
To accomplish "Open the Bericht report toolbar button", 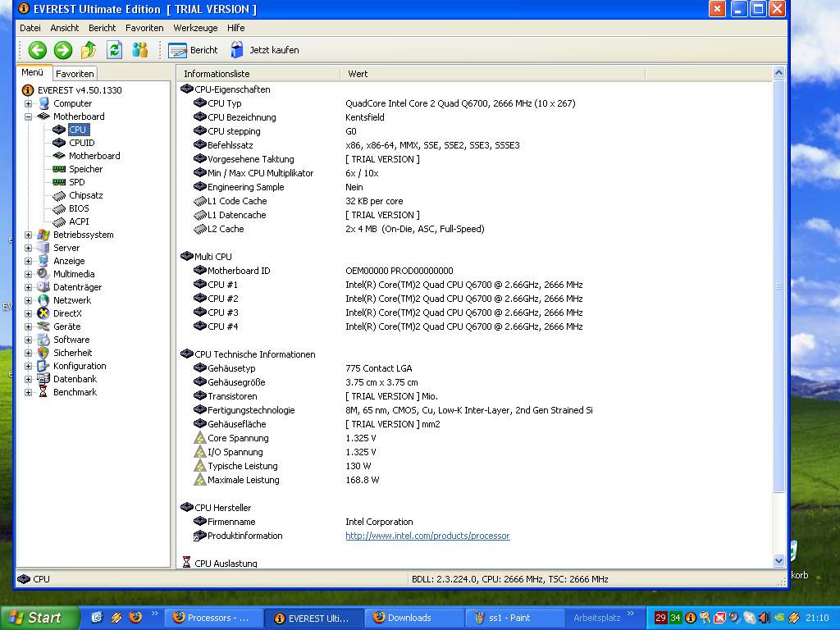I will [x=193, y=50].
